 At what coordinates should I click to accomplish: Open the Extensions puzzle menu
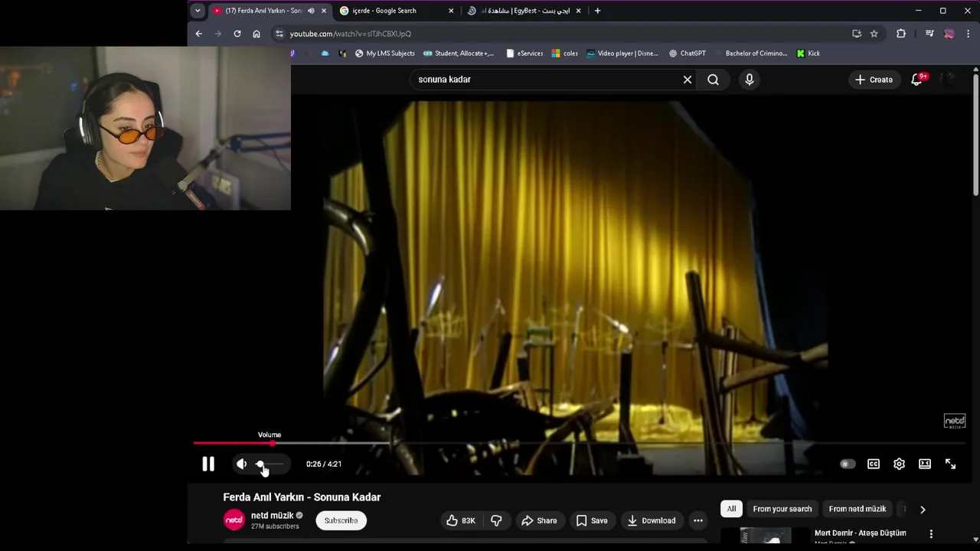pyautogui.click(x=901, y=34)
